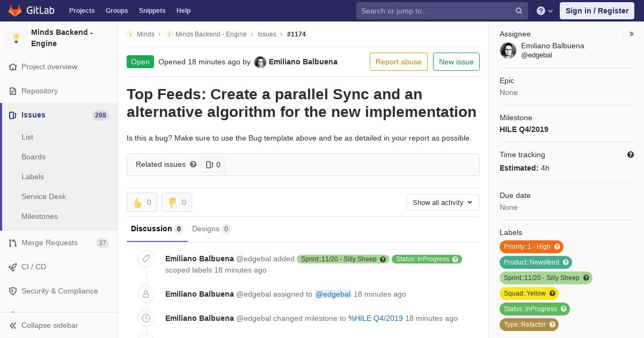Open the Snippets menu
This screenshot has height=338, width=644.
pos(152,11)
